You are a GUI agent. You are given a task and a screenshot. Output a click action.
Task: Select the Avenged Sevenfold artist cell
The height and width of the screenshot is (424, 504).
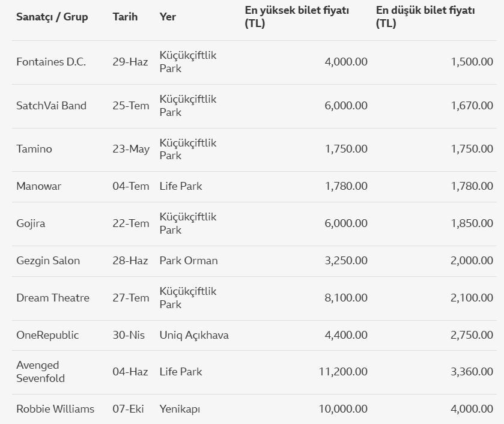41,372
